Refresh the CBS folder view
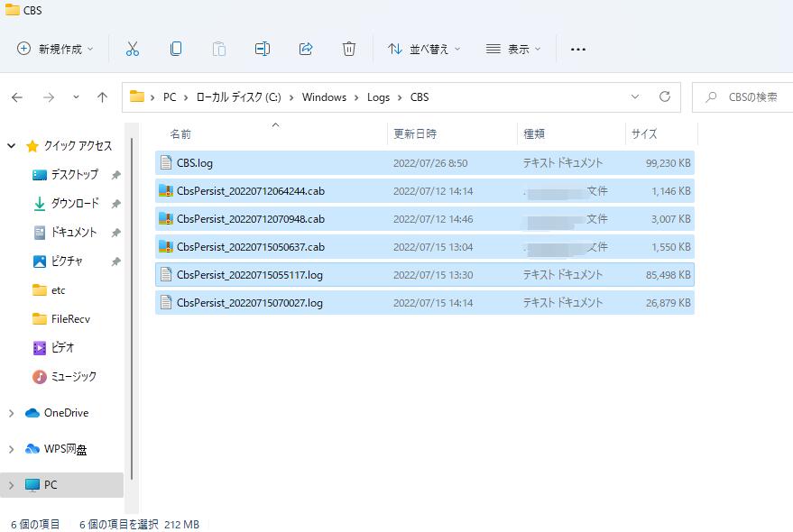The width and height of the screenshot is (793, 532). pos(665,96)
